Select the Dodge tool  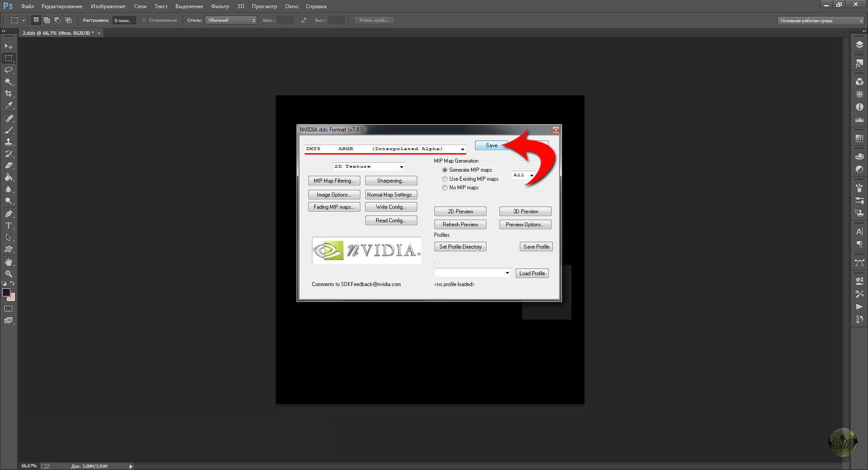point(9,201)
